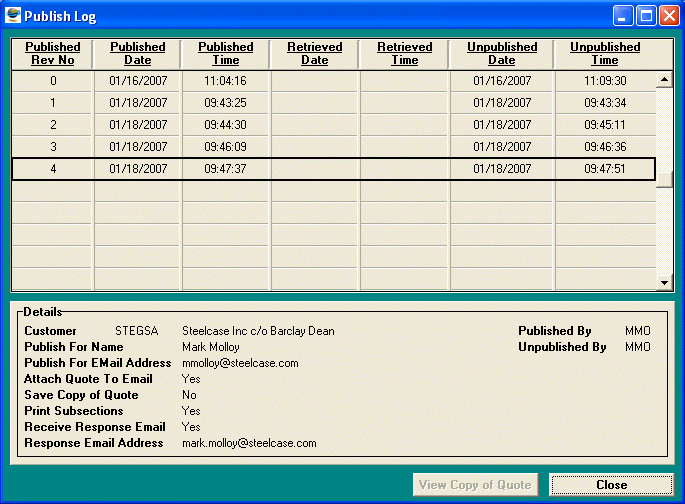Click unpublished date cell in revision 0 row
Screen dimensions: 685x504
point(502,81)
